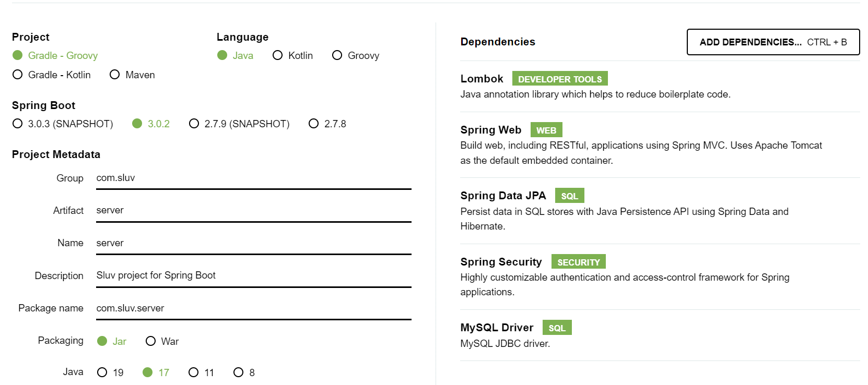Select War packaging
Viewport: 868px width, 385px height.
151,341
